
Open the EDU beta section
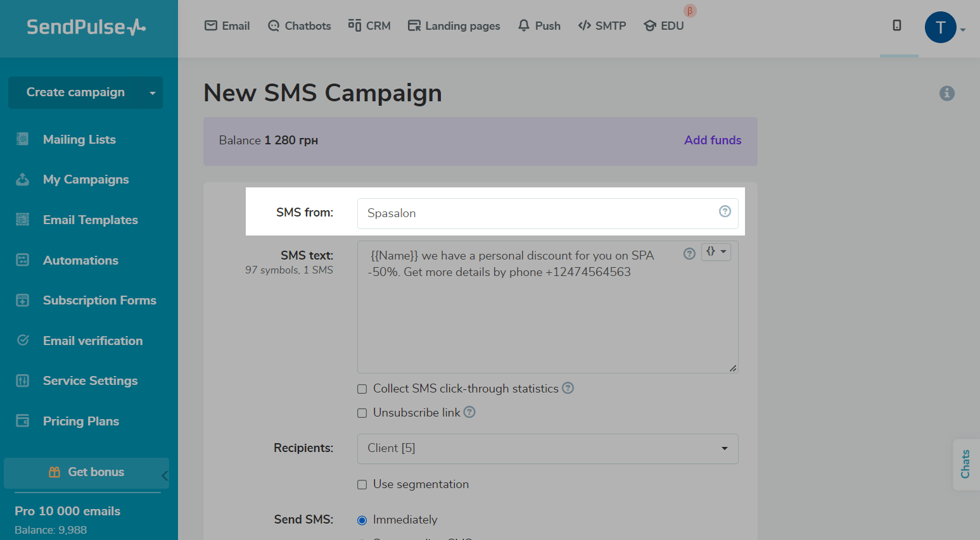tap(663, 26)
